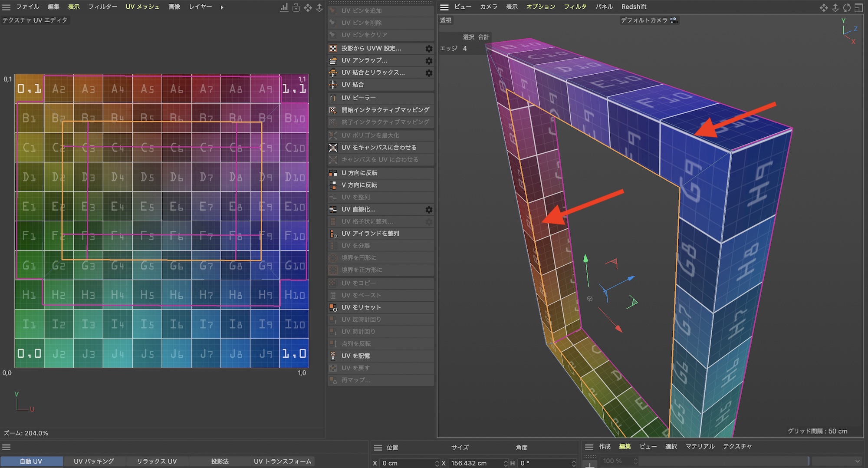Screen dimensions: 868x468
Task: Open the UV メッシュ menu
Action: [x=142, y=7]
